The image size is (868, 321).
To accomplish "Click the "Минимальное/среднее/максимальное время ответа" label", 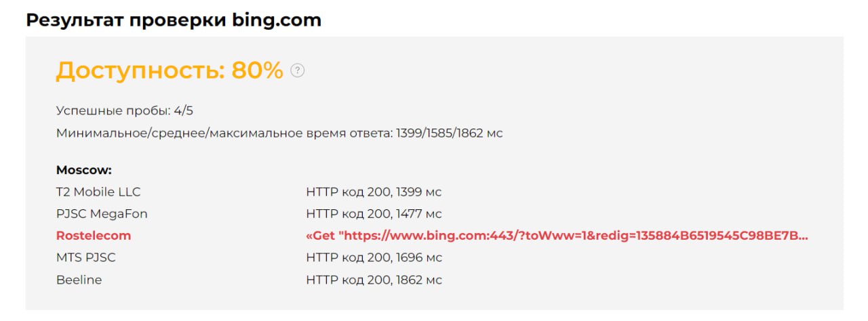I will (223, 133).
